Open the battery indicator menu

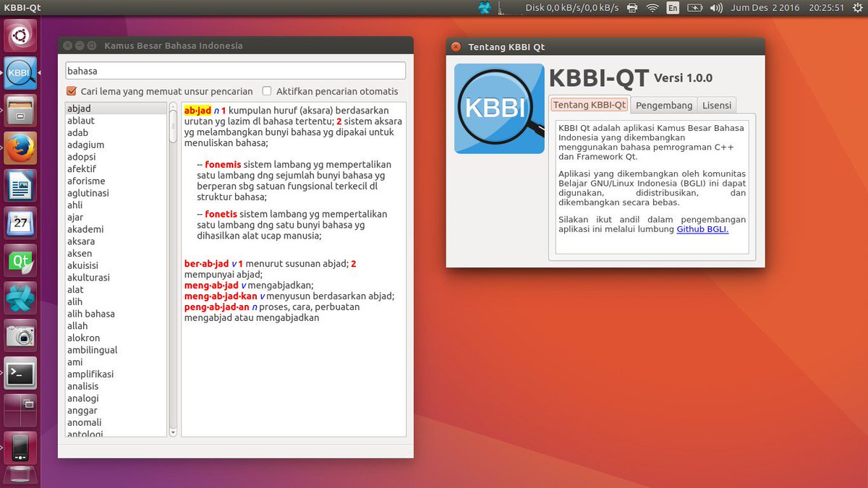point(694,8)
